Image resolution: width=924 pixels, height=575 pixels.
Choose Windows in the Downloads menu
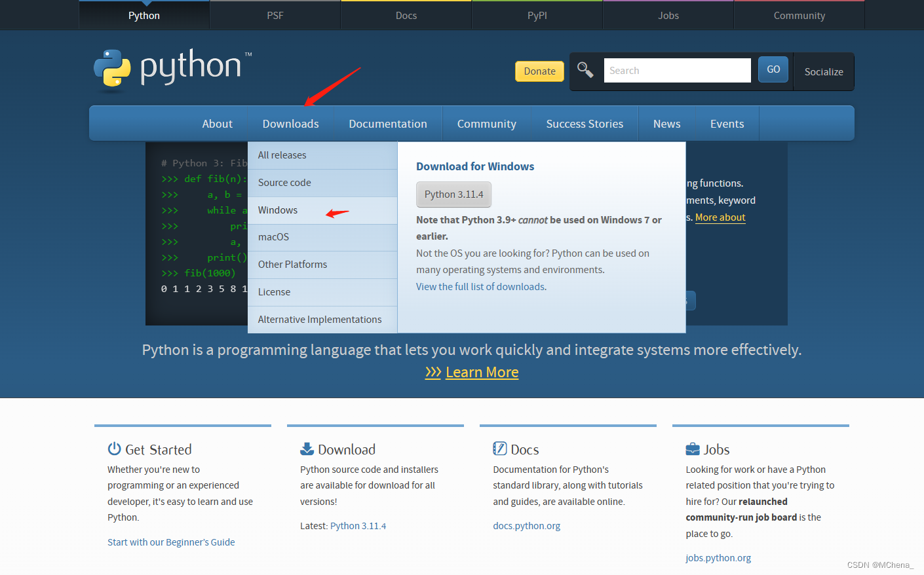[322, 210]
